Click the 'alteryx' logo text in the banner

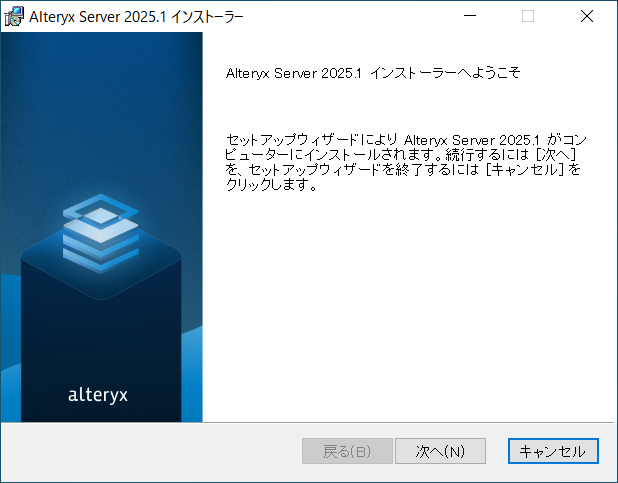[98, 395]
